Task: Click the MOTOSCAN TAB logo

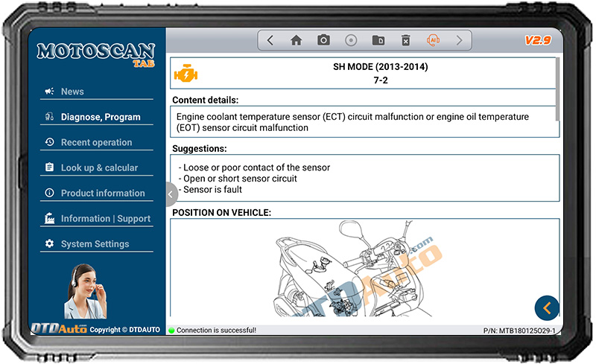Action: (96, 54)
